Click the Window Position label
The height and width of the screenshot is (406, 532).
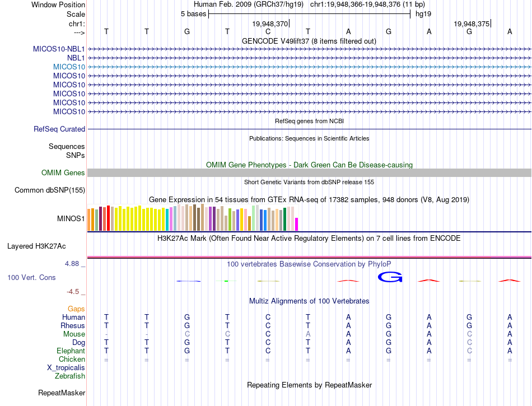(x=58, y=4)
